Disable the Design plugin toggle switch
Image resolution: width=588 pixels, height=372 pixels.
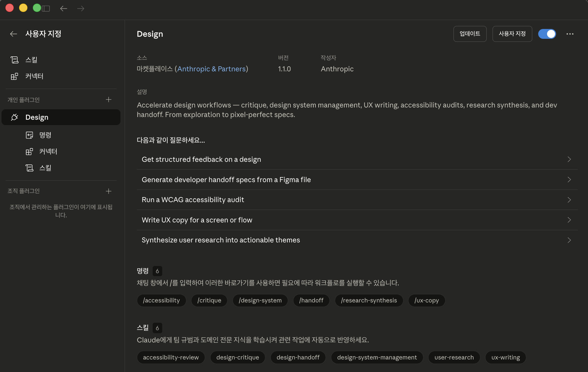[x=547, y=34]
